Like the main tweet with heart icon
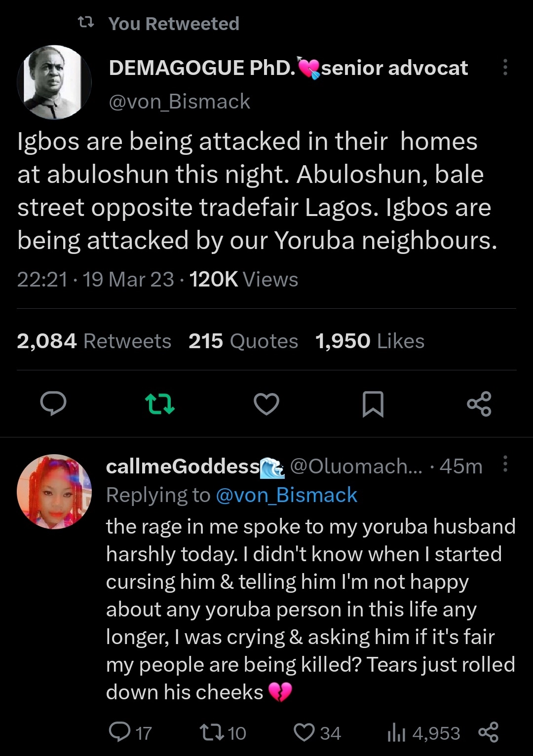This screenshot has width=533, height=756. coord(266,404)
